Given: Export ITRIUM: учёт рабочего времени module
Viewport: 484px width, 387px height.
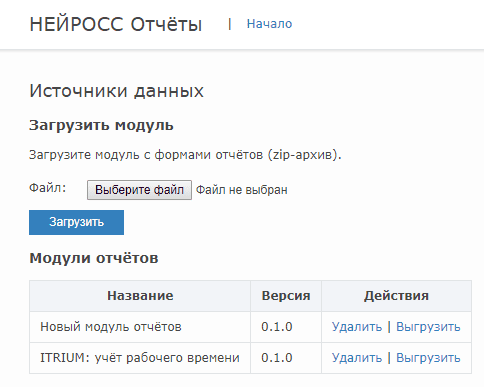Looking at the screenshot, I should click(428, 358).
